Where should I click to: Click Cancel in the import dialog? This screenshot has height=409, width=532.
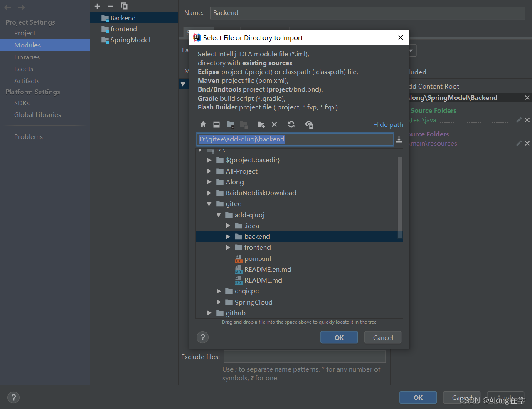coord(383,337)
